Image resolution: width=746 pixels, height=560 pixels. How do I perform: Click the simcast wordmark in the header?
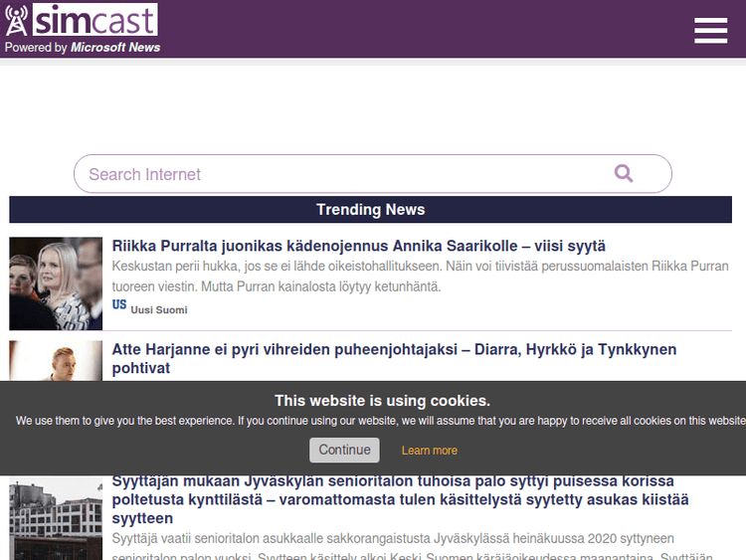[x=94, y=20]
